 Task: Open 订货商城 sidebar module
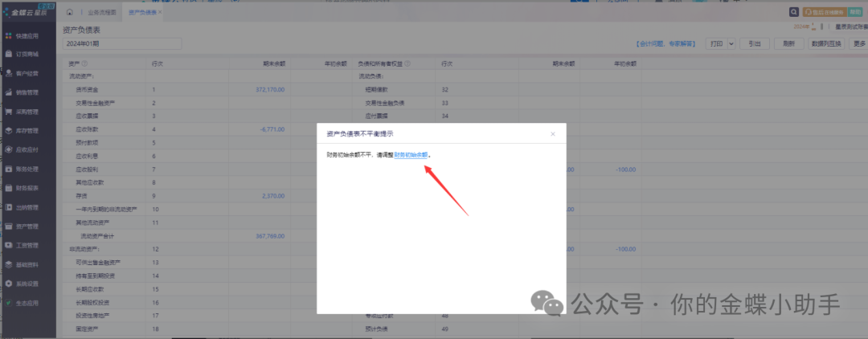point(27,55)
